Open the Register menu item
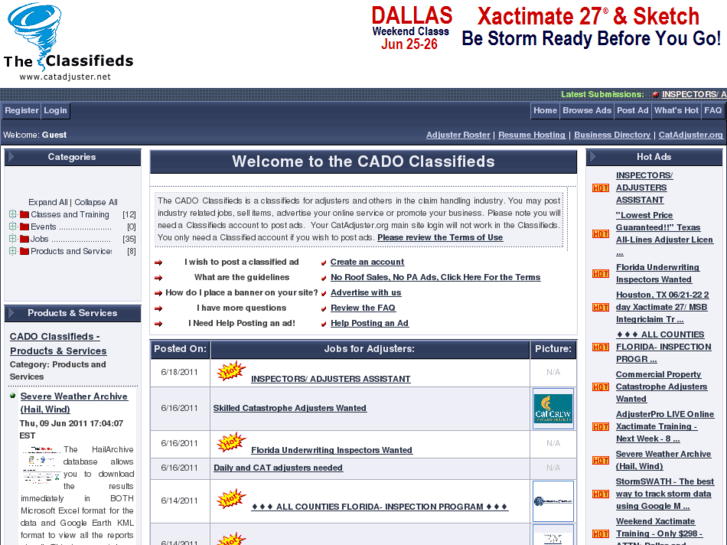Image resolution: width=727 pixels, height=545 pixels. [21, 110]
